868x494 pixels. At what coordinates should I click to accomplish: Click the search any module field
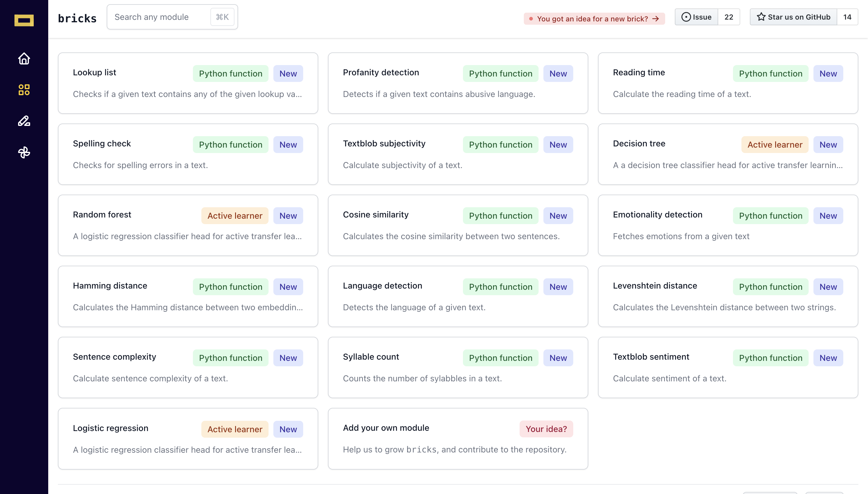(x=159, y=17)
